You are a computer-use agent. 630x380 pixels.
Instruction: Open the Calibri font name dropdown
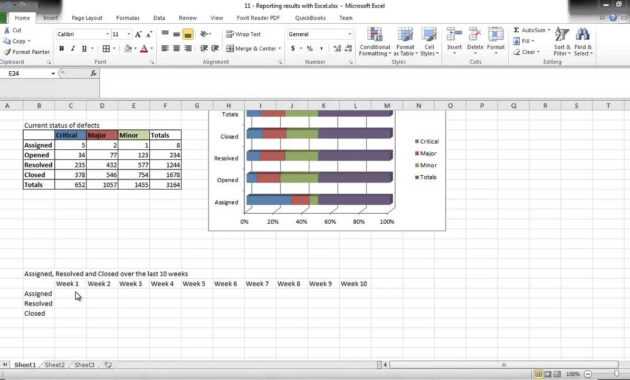click(x=107, y=35)
